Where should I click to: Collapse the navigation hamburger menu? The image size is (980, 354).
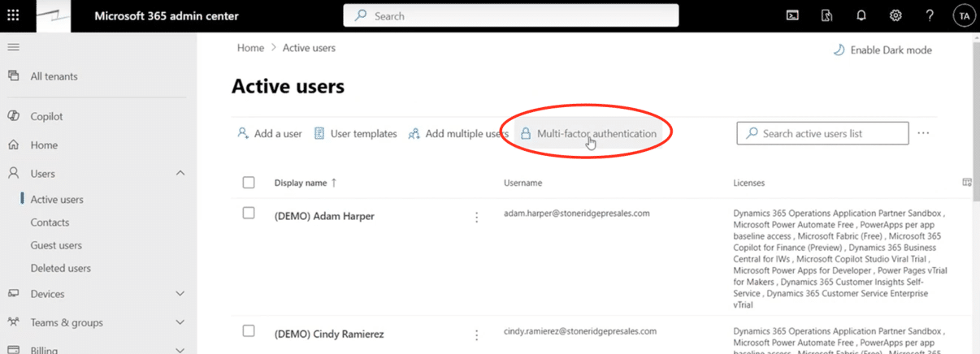[13, 47]
